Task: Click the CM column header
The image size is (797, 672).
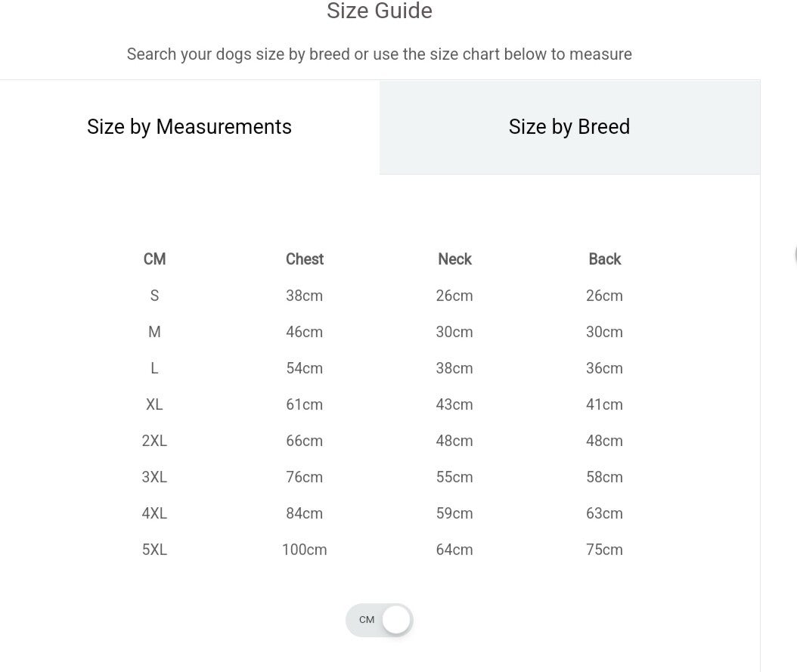Action: coord(154,259)
